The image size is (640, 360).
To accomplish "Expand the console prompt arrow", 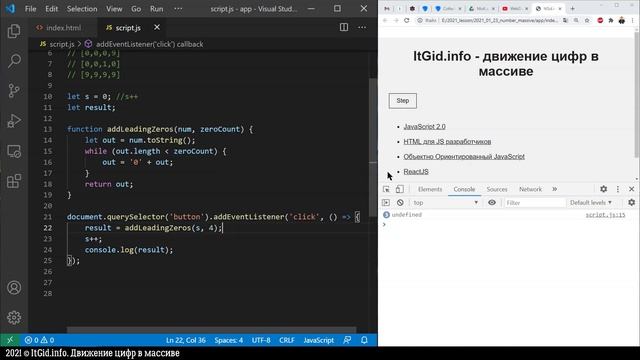I will tap(384, 224).
